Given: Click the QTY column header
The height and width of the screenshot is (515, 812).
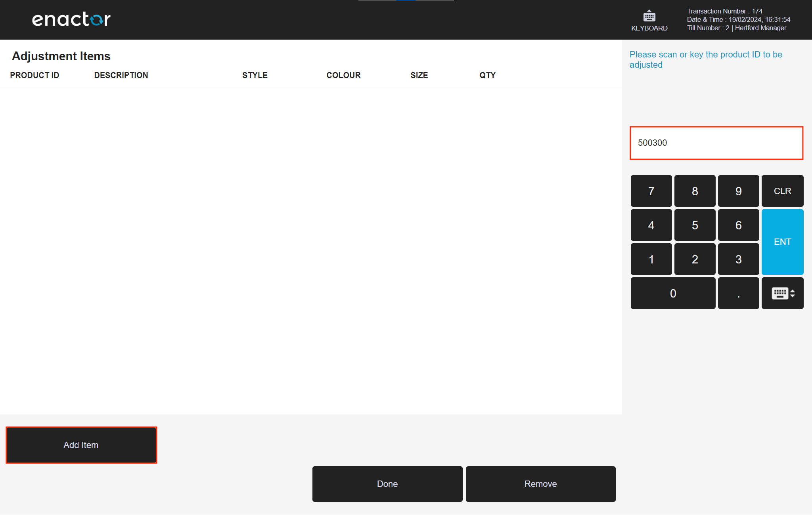Looking at the screenshot, I should tap(487, 75).
